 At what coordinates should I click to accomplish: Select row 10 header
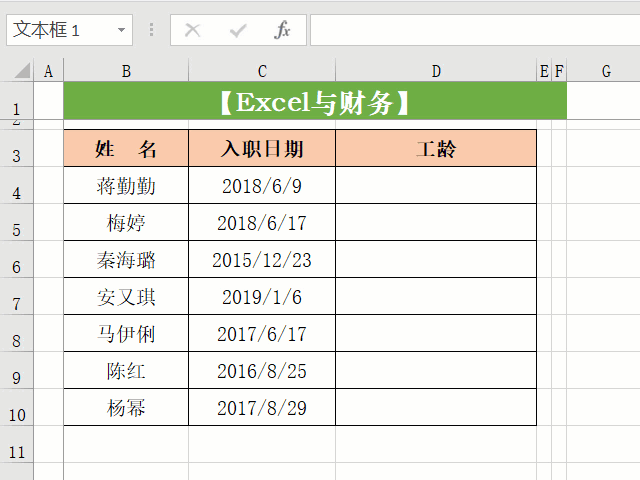point(16,407)
